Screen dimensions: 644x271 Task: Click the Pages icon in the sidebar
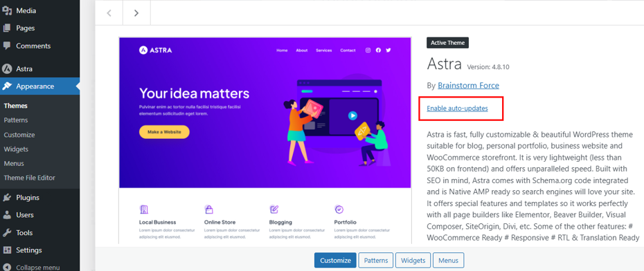[6, 28]
